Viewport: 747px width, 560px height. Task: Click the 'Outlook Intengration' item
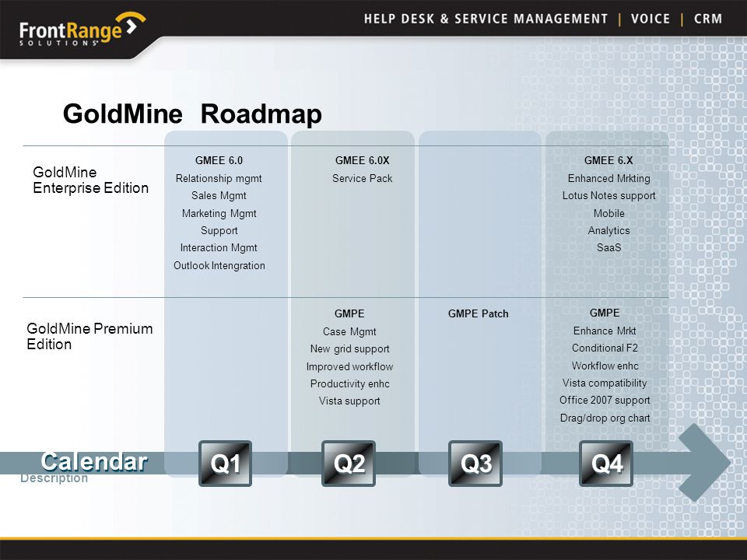tap(219, 266)
